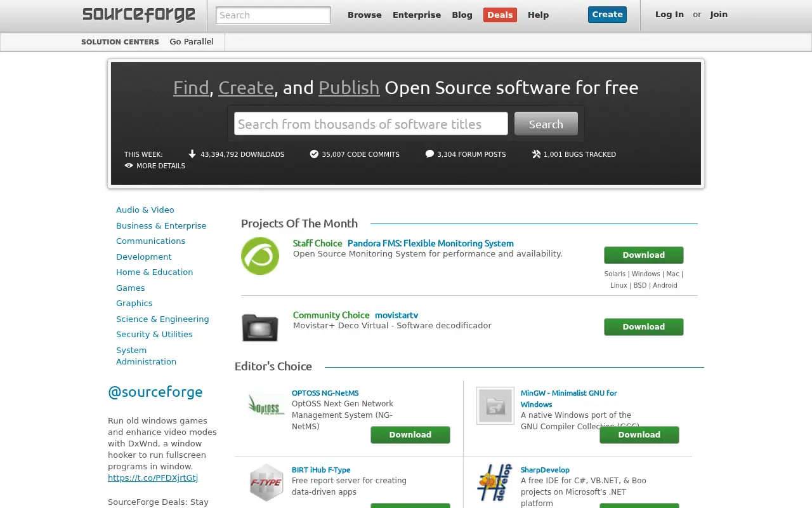Click the downloads arrow icon

click(192, 154)
